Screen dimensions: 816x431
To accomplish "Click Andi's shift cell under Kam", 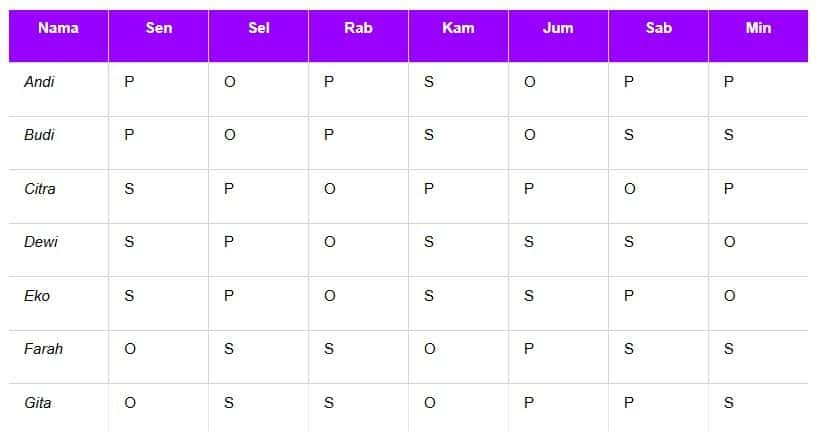I will (x=429, y=82).
